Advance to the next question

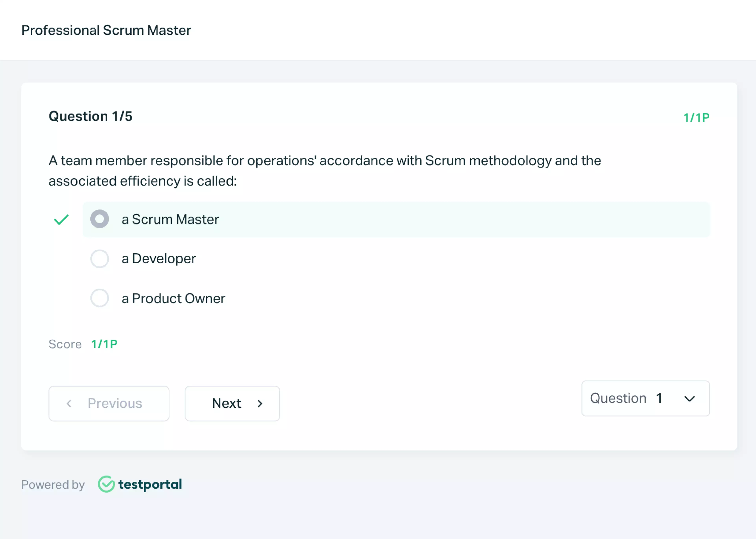tap(232, 404)
